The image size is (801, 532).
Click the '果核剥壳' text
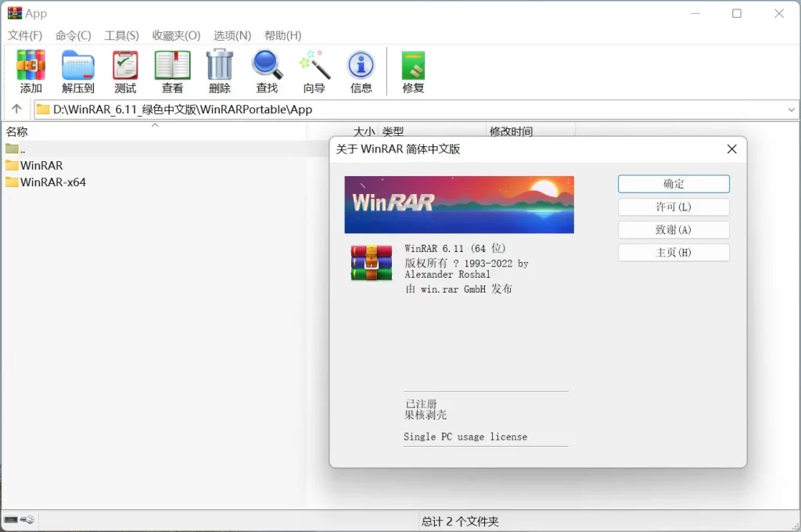tap(426, 415)
